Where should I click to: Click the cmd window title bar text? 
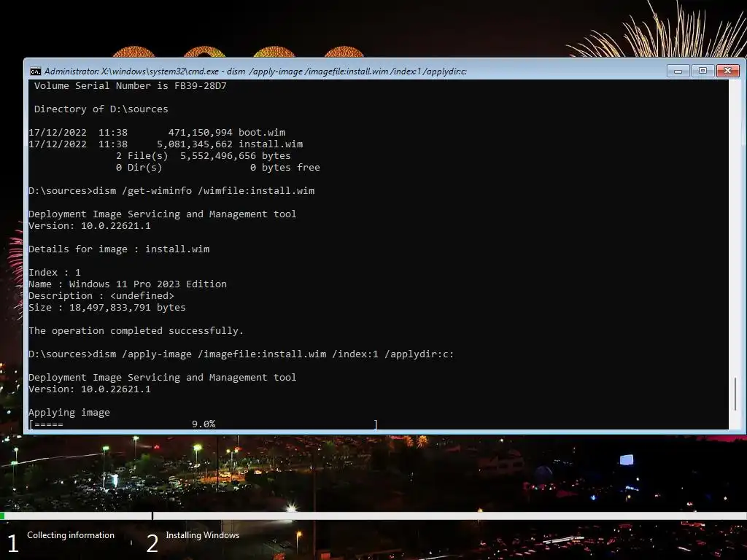[x=255, y=71]
